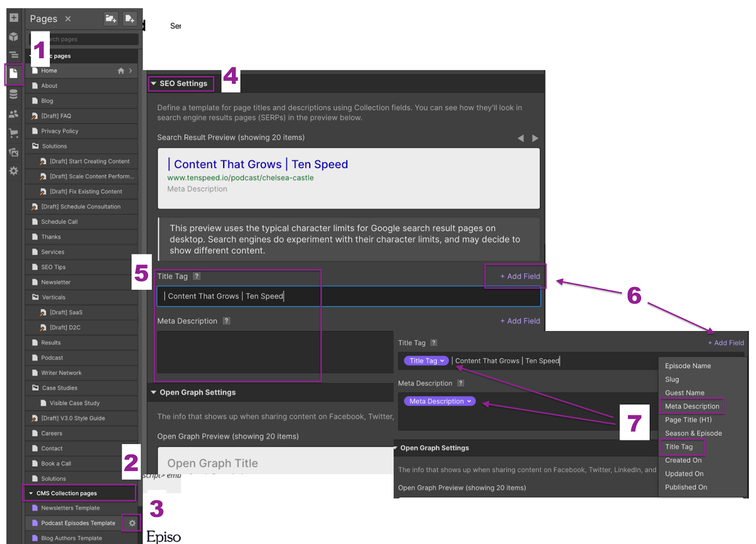Click Title Tag help icon in lower panel
The width and height of the screenshot is (756, 544).
tap(434, 343)
